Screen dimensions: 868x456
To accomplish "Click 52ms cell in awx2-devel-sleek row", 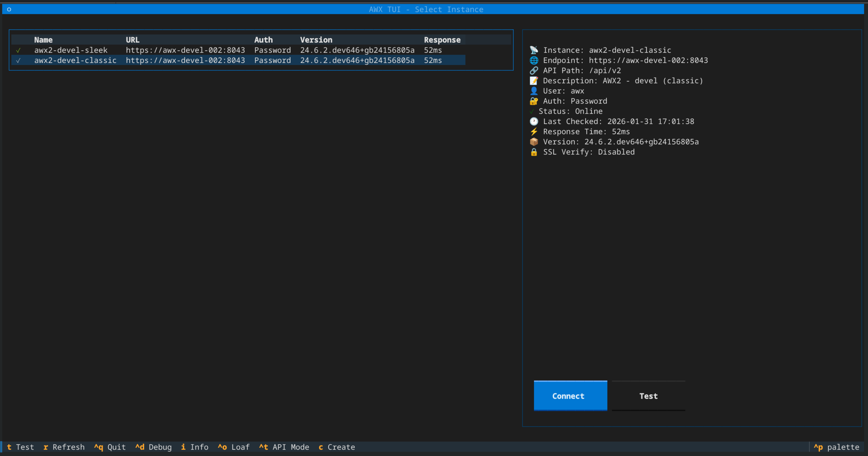I will [433, 50].
